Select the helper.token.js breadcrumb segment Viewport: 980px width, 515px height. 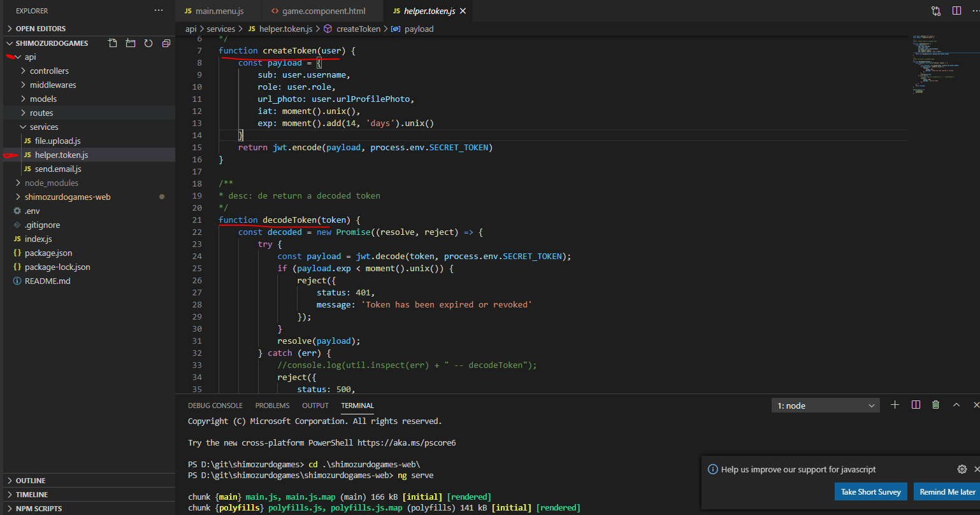tap(280, 29)
